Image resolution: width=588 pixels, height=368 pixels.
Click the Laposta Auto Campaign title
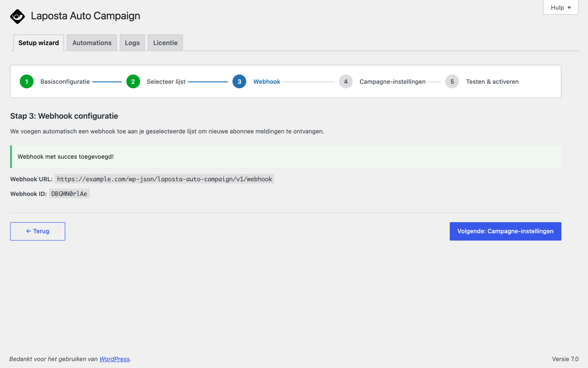[86, 16]
